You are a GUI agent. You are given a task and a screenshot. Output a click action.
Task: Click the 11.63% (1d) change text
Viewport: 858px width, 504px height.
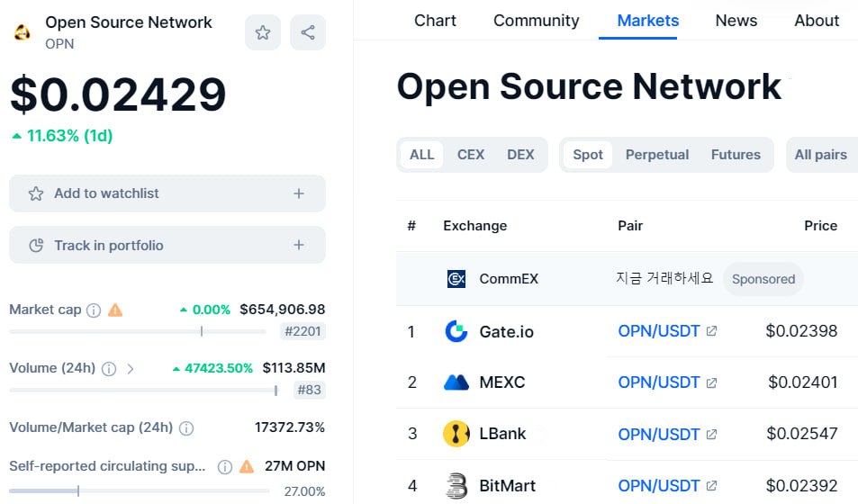click(69, 136)
